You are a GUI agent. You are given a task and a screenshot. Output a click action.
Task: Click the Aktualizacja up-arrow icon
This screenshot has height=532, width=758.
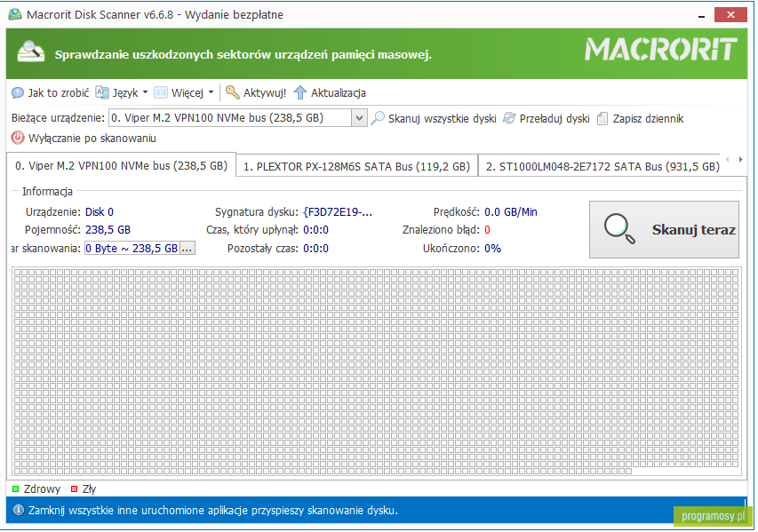coord(300,92)
